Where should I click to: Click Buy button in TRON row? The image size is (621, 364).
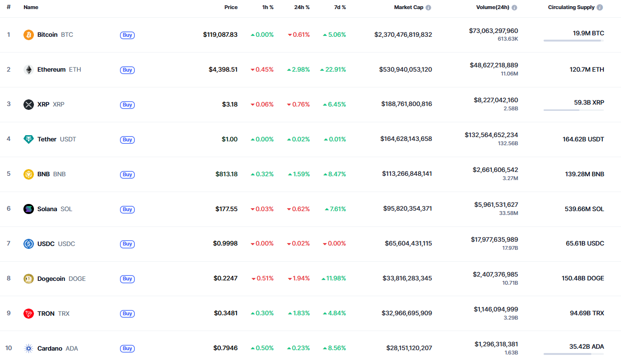pos(127,313)
